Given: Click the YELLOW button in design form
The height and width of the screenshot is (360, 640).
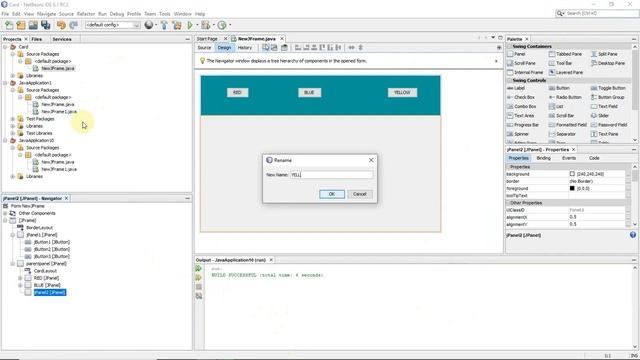Looking at the screenshot, I should tap(402, 93).
